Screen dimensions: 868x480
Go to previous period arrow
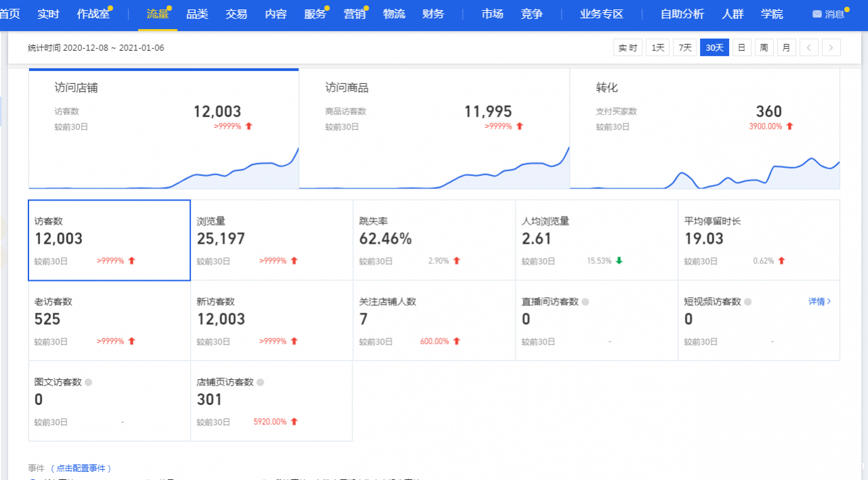coord(809,47)
